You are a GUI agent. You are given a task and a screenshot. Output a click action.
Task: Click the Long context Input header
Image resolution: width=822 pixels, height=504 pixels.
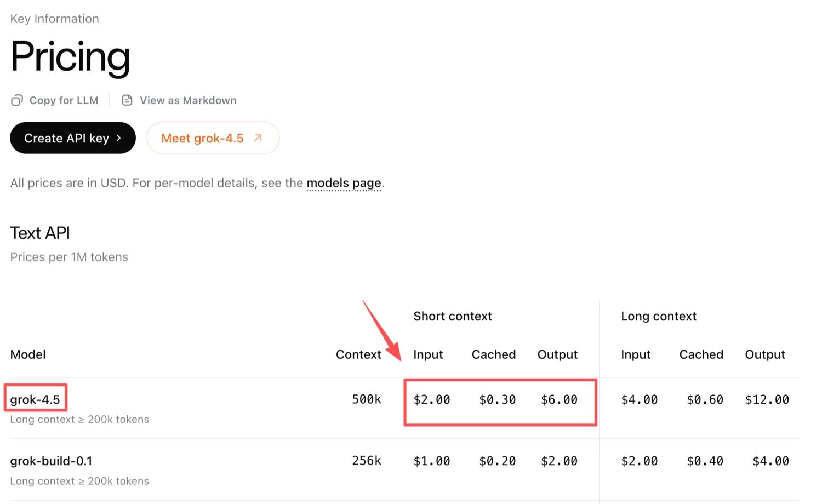point(636,354)
